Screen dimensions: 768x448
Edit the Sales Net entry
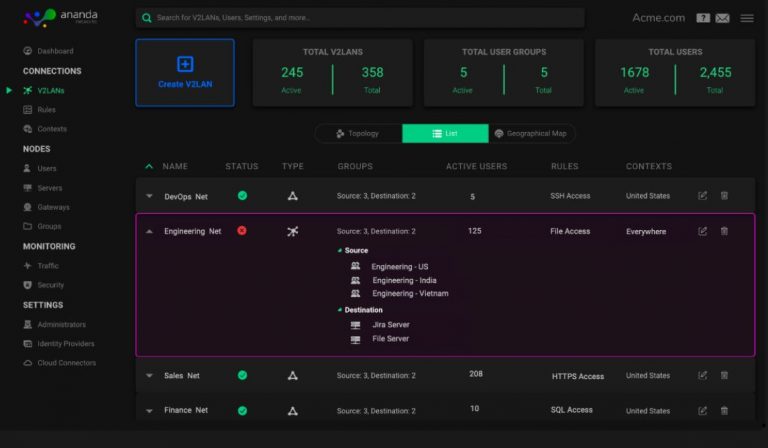click(702, 376)
